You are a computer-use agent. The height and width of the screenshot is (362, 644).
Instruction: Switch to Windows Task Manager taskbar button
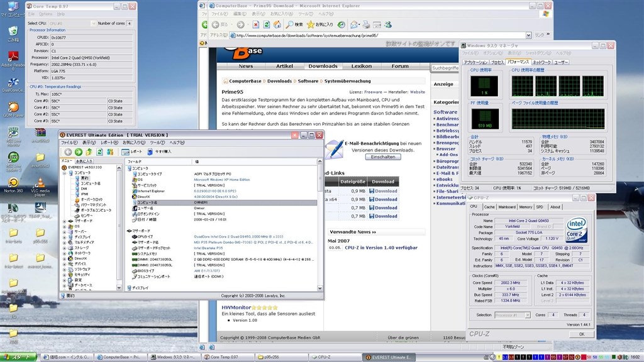tap(175, 357)
